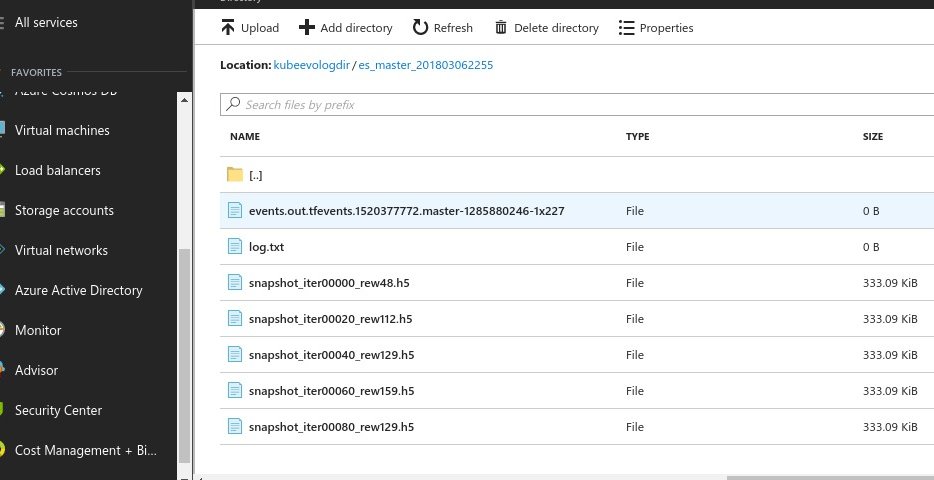Image resolution: width=934 pixels, height=480 pixels.
Task: Click file icon of snapshot_iter00000_rew48.h5
Action: (235, 282)
